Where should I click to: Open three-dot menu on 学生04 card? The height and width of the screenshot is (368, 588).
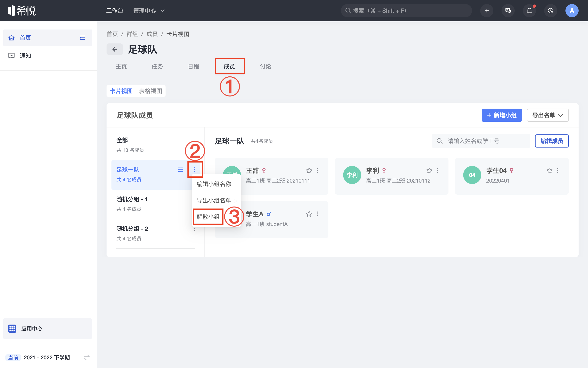tap(558, 171)
